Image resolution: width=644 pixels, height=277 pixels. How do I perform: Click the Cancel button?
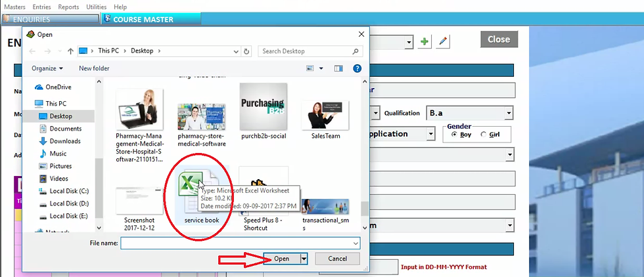(338, 259)
